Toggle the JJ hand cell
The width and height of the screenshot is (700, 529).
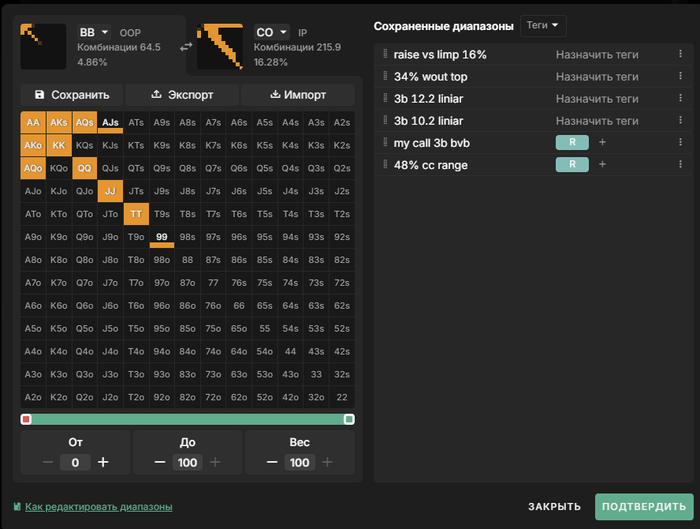[110, 191]
